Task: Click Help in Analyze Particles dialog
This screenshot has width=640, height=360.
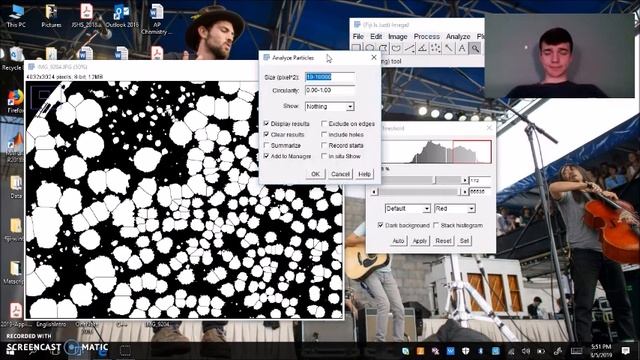Action: [364, 174]
